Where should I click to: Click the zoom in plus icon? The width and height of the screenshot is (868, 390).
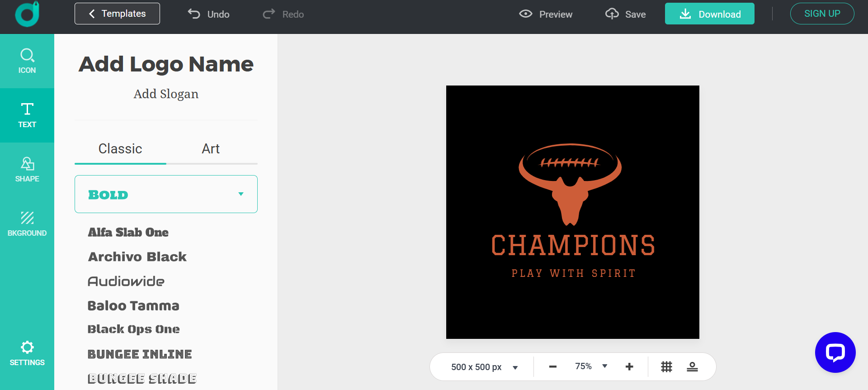[x=629, y=366]
